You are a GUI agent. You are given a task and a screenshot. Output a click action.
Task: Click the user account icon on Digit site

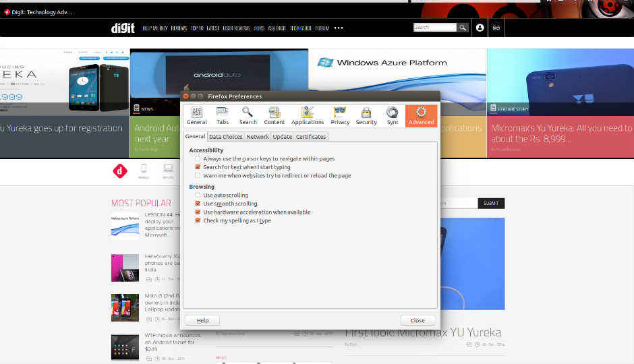[x=480, y=28]
